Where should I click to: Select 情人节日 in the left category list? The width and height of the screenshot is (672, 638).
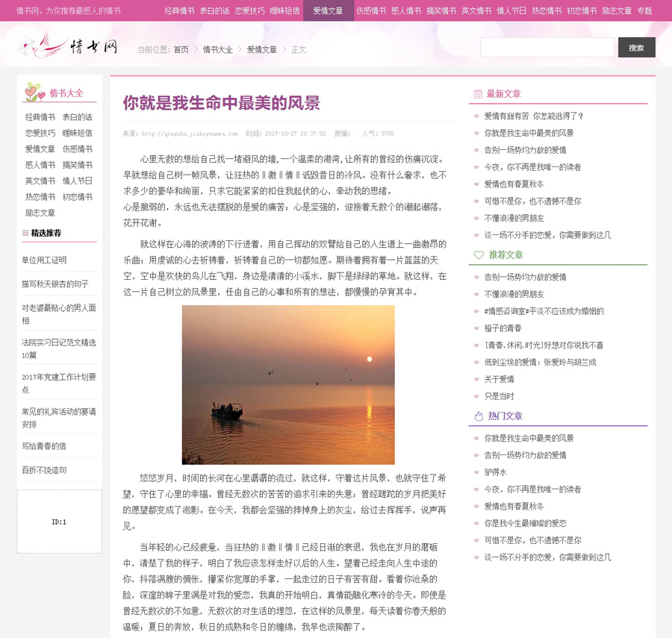(x=78, y=181)
